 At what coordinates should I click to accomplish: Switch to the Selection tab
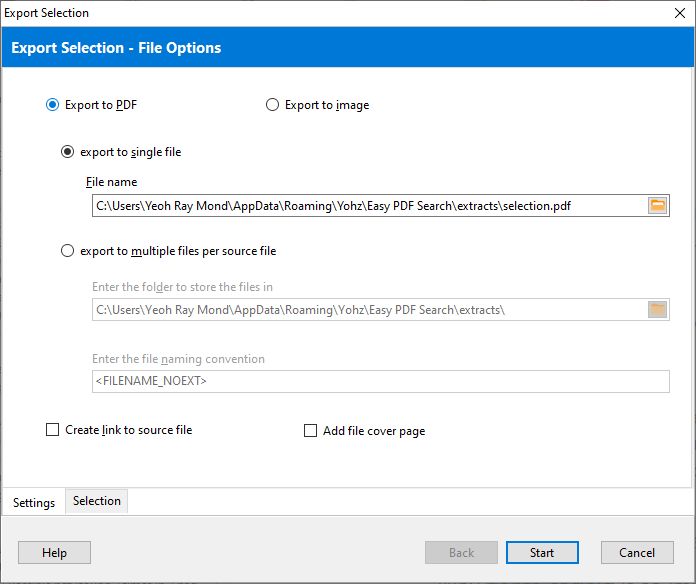tap(97, 501)
